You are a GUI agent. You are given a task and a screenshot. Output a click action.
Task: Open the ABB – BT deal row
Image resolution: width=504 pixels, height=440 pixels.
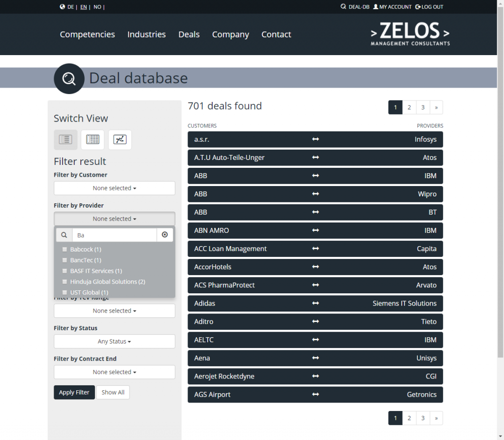[x=315, y=212]
